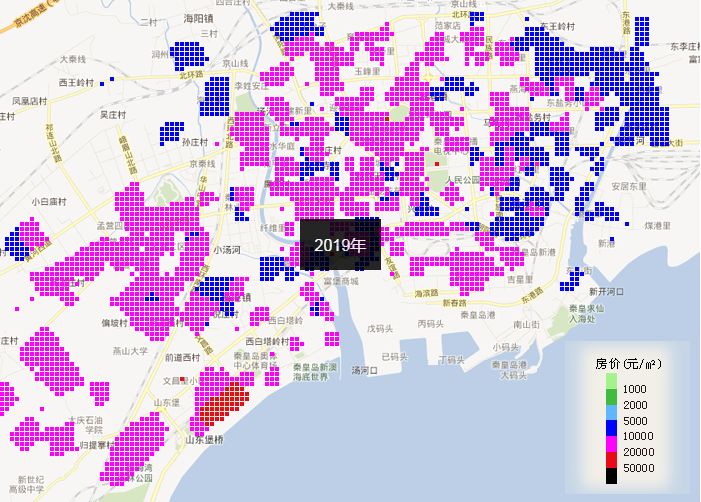Viewport: 701px width, 502px height.
Task: Select the light green 1000 legend swatch
Action: (611, 381)
